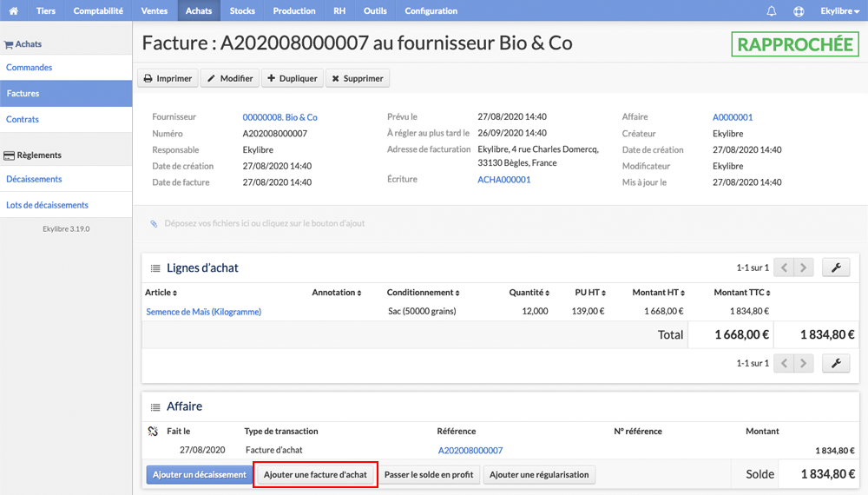Go to next page in Lignes d'achat header
Image resolution: width=868 pixels, height=495 pixels.
click(803, 267)
